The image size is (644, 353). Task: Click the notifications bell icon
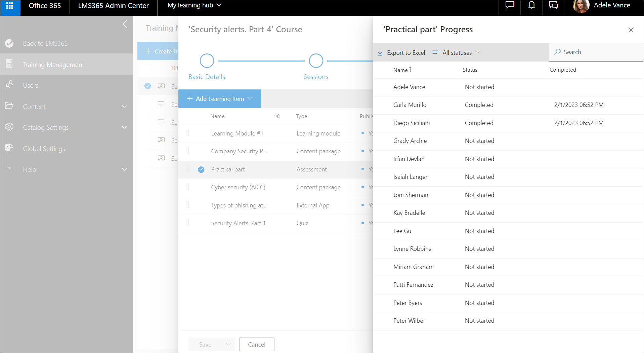click(x=531, y=5)
